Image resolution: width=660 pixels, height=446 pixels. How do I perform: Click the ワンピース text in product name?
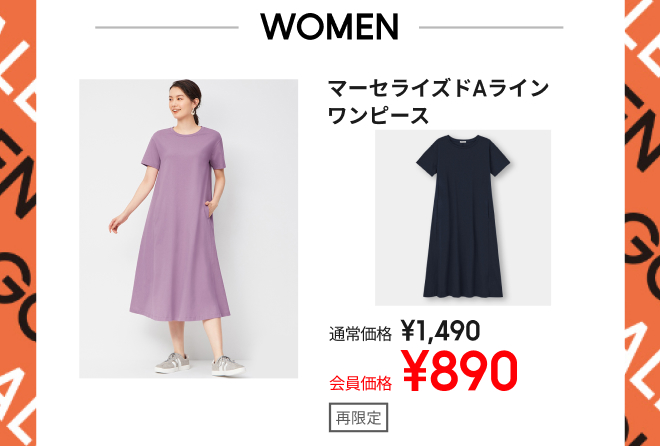pyautogui.click(x=378, y=116)
